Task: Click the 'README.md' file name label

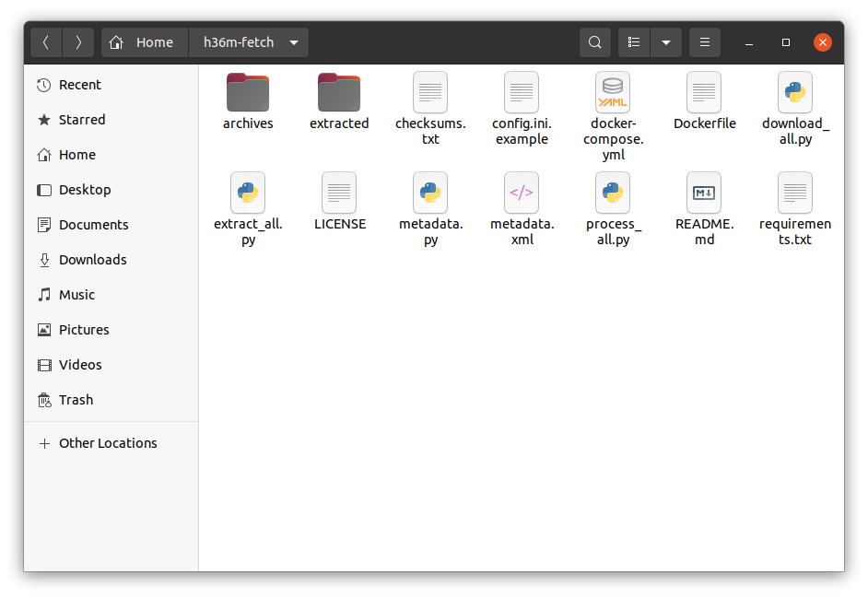Action: [x=704, y=232]
